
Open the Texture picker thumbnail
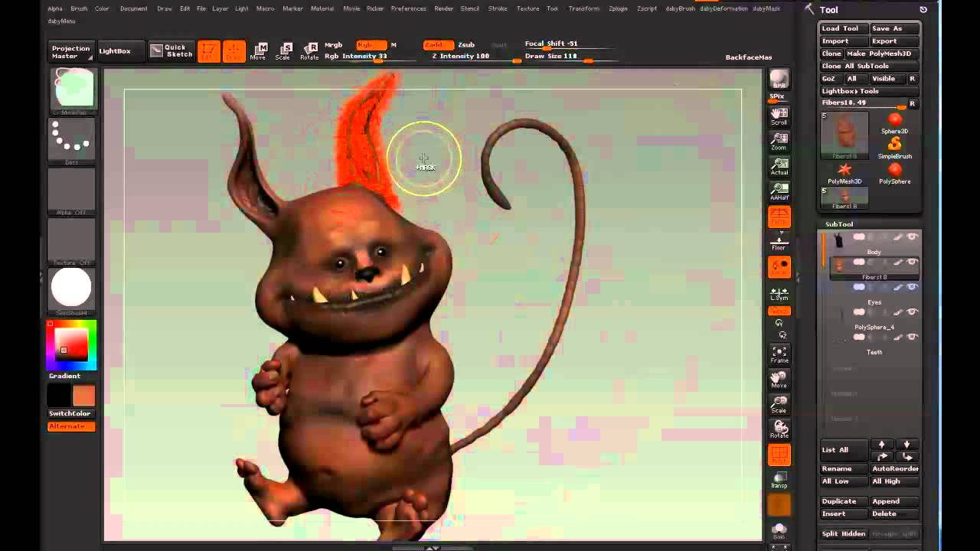(x=72, y=241)
